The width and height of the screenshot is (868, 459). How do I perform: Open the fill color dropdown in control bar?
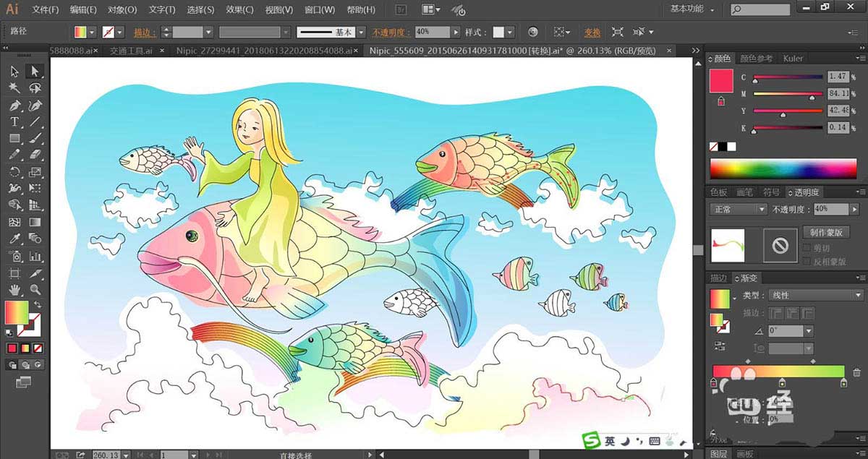(x=92, y=33)
